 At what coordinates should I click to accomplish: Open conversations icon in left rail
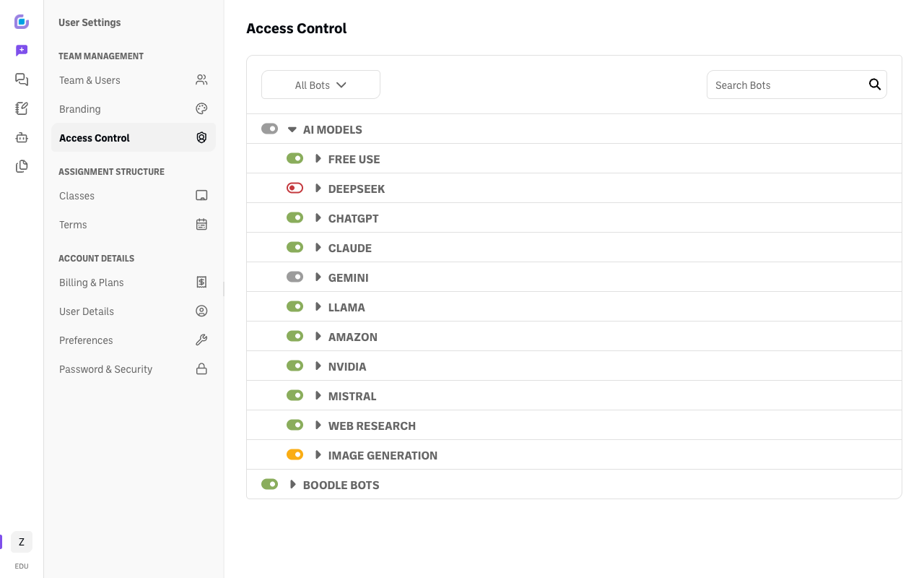pyautogui.click(x=22, y=79)
